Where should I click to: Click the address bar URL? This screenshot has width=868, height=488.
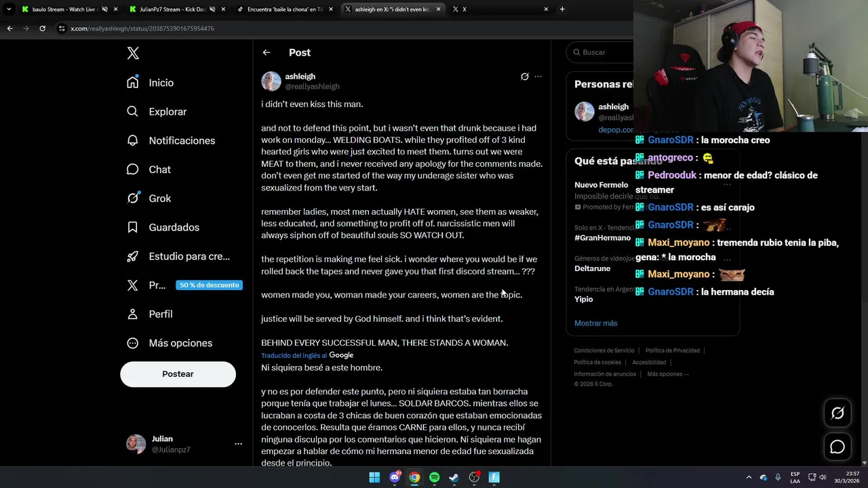click(x=142, y=28)
